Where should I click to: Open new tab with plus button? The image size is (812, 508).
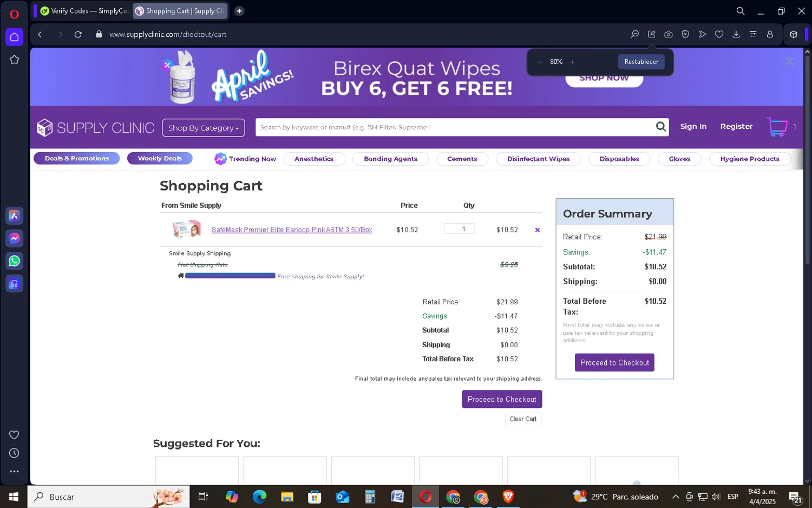coord(239,11)
